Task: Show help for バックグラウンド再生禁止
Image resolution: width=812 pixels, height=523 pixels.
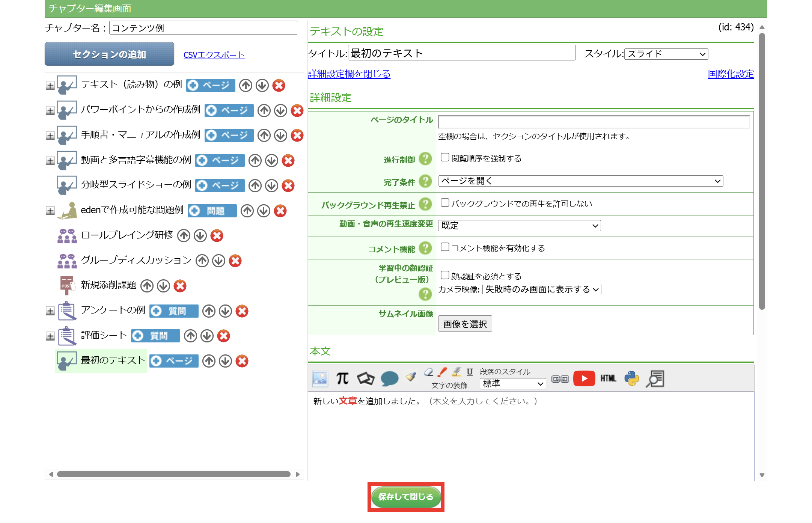Action: click(425, 204)
